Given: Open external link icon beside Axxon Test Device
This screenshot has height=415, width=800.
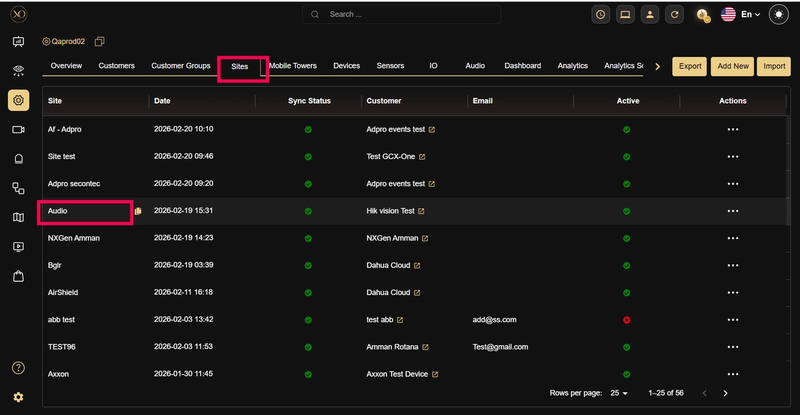Looking at the screenshot, I should tap(435, 374).
